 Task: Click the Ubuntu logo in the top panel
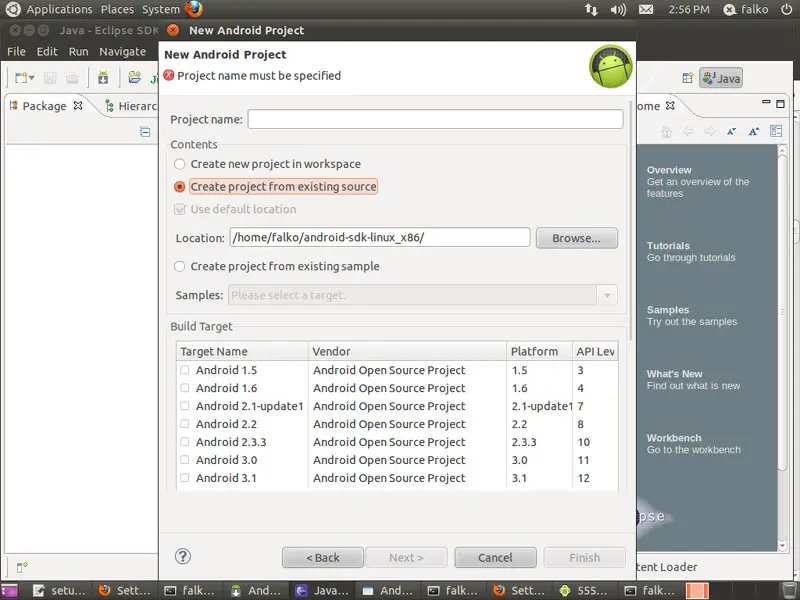click(x=12, y=9)
